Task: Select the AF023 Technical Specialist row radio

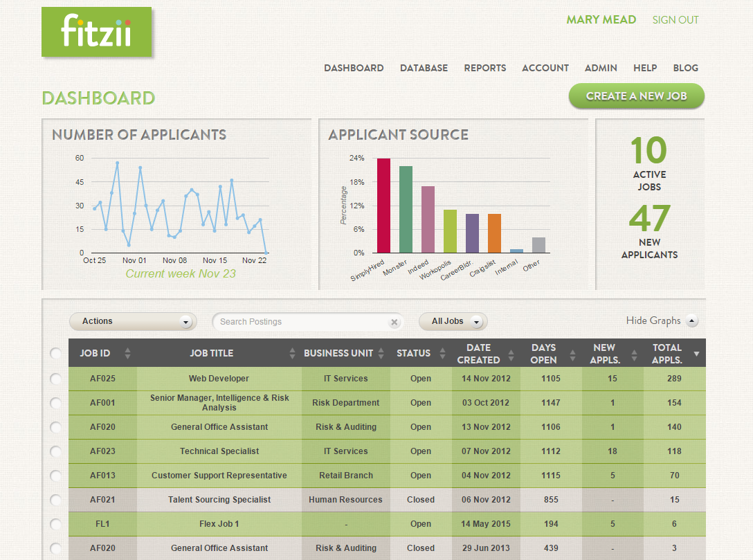Action: pos(55,451)
